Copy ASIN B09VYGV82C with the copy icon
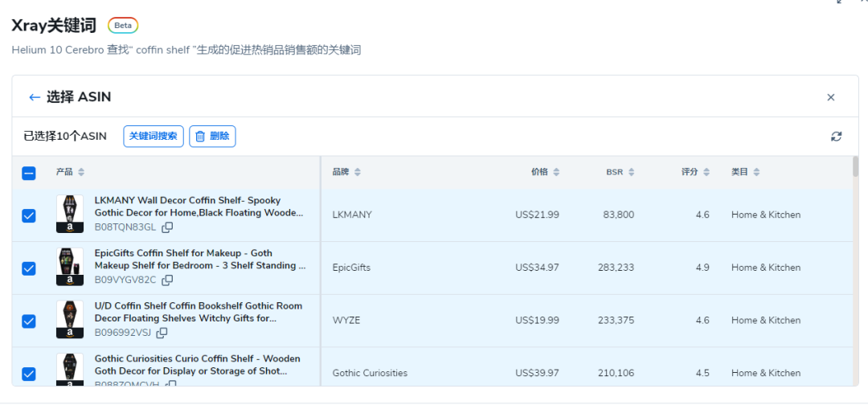The image size is (868, 405). point(167,280)
